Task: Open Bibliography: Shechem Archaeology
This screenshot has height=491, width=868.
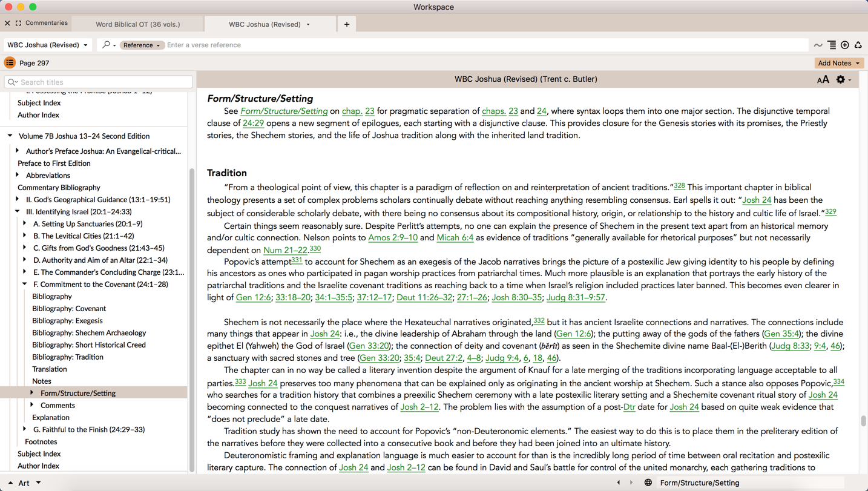Action: tap(89, 332)
